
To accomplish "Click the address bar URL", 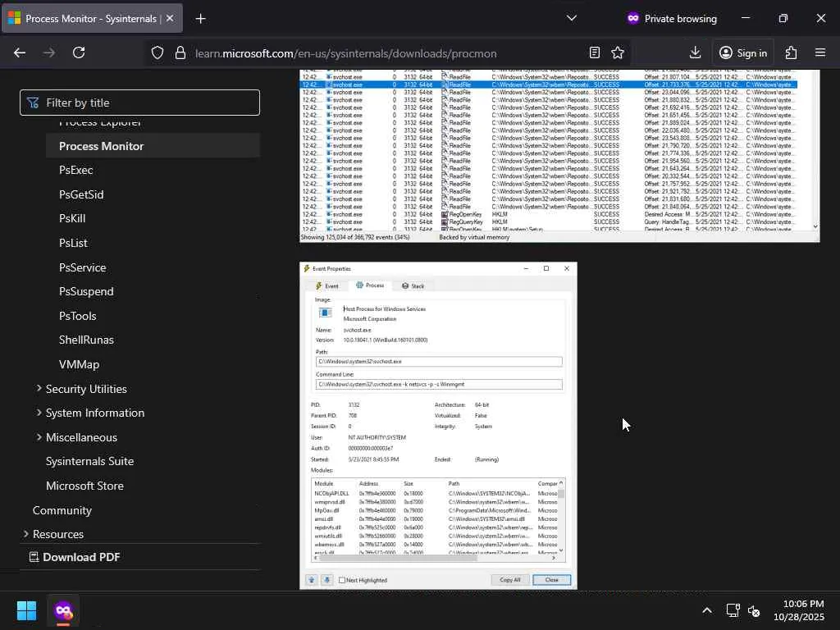I will tap(345, 53).
